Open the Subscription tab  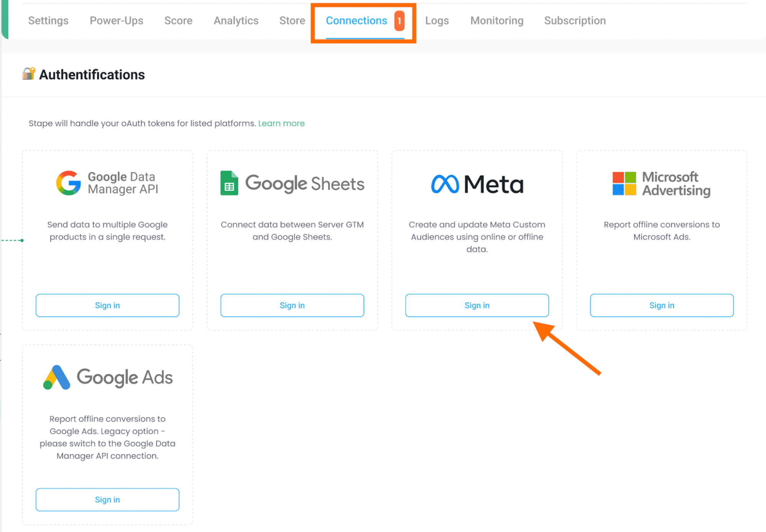(x=575, y=21)
